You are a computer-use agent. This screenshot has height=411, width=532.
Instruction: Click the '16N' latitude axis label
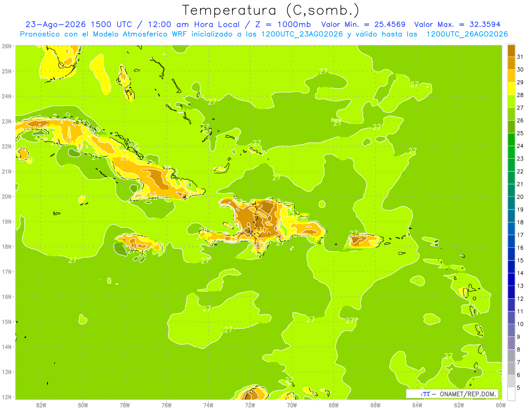(x=6, y=297)
